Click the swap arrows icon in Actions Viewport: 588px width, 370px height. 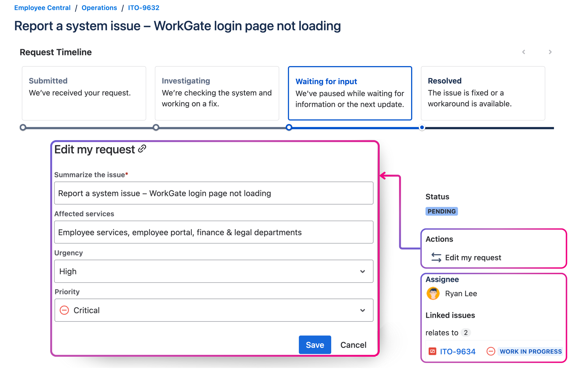436,258
